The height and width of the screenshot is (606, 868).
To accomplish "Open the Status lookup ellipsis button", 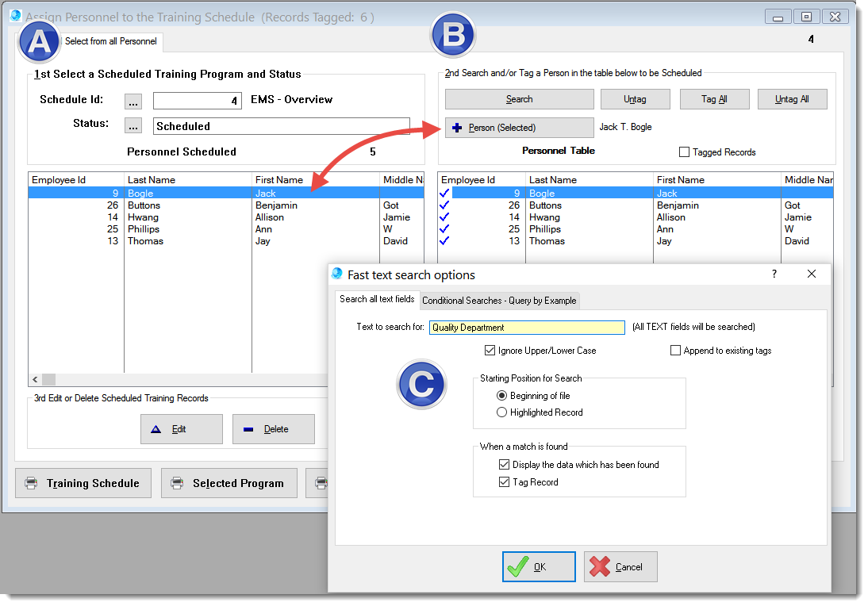I will (x=134, y=125).
